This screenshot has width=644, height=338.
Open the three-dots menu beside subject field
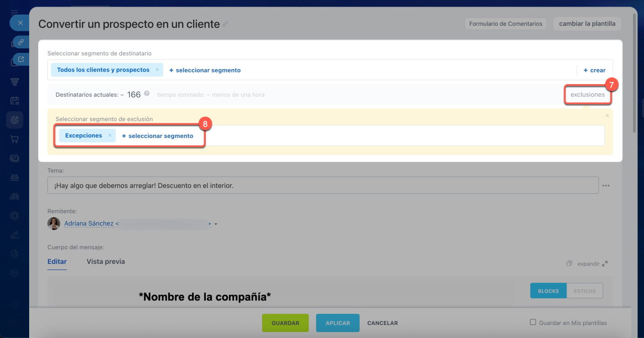point(606,185)
